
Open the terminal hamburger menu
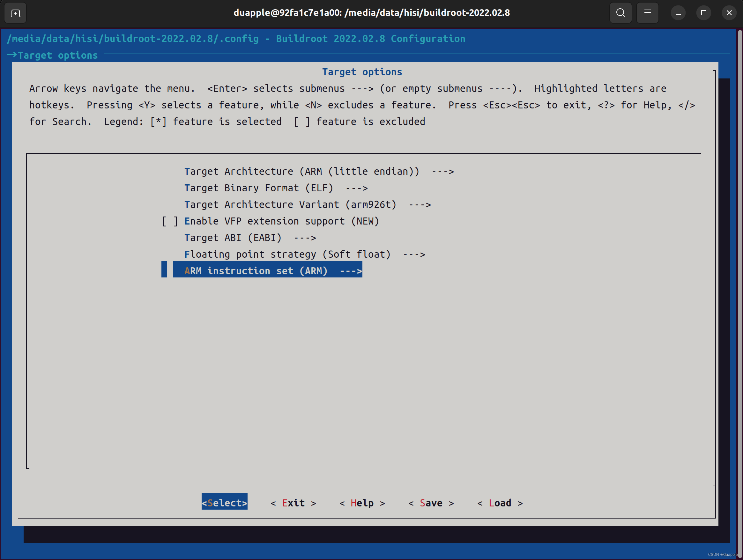click(x=647, y=13)
